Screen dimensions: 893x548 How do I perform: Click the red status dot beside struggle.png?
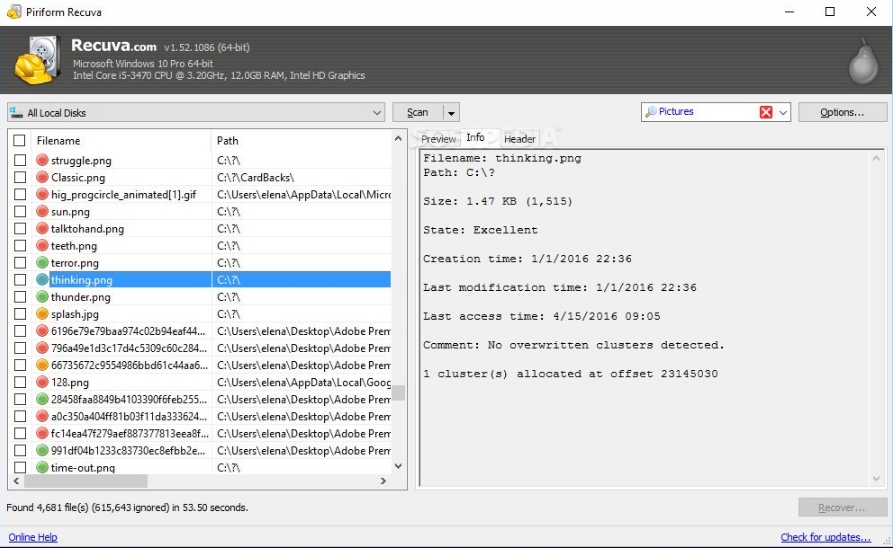coord(42,160)
